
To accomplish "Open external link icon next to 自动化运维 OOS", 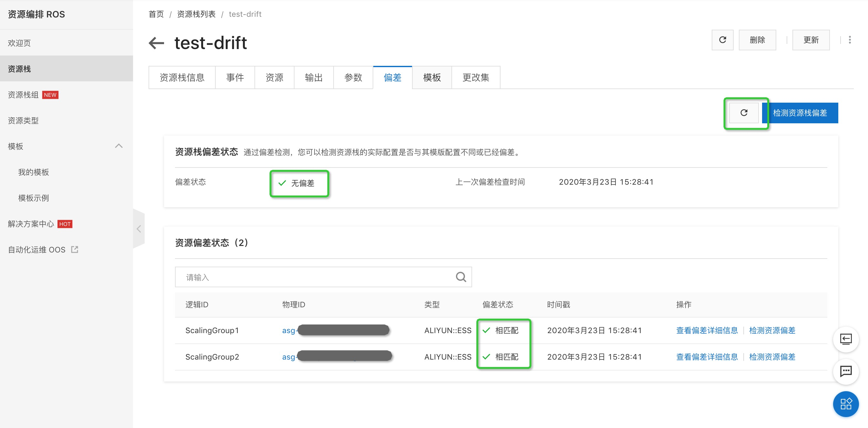I will (75, 250).
